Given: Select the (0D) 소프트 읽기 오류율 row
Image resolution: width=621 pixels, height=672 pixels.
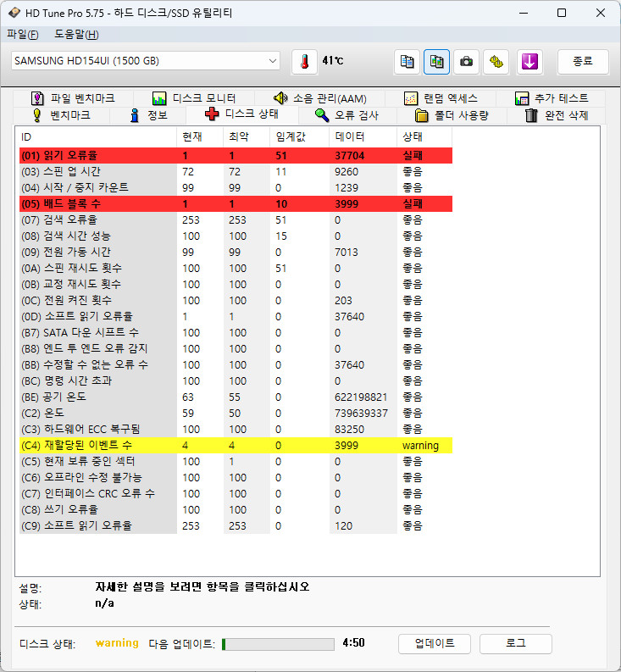Looking at the screenshot, I should point(236,317).
